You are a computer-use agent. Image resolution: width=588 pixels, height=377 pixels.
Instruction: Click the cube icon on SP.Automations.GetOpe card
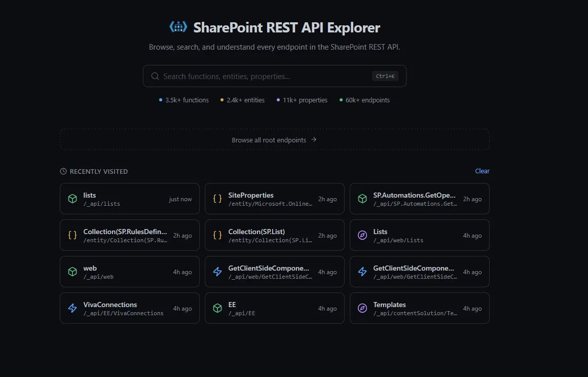[362, 199]
